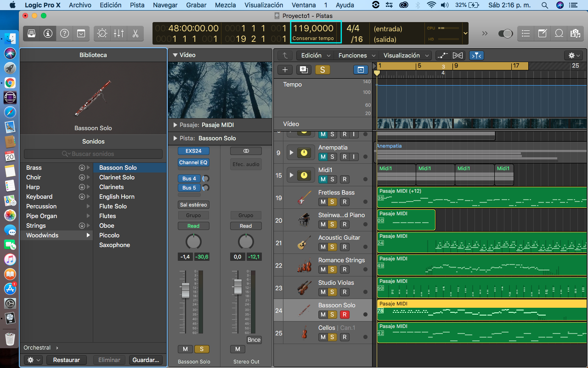Click the Restaurar button
Image resolution: width=588 pixels, height=368 pixels.
(66, 360)
